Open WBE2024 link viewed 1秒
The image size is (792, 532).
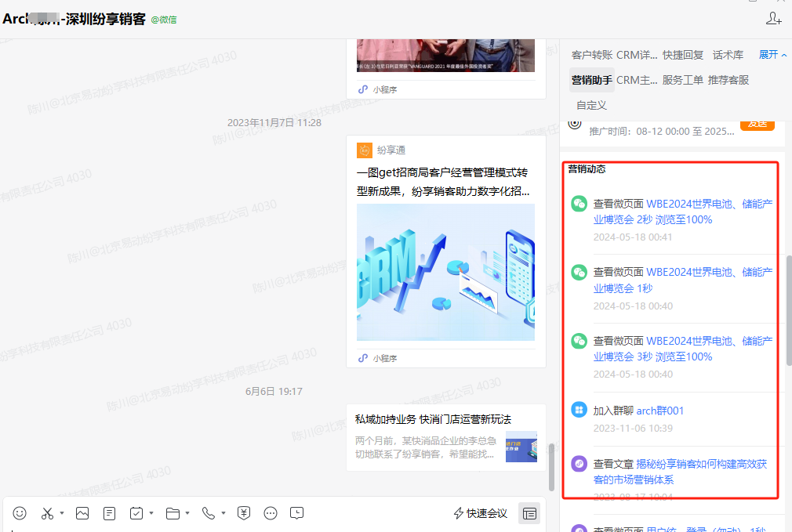(683, 280)
